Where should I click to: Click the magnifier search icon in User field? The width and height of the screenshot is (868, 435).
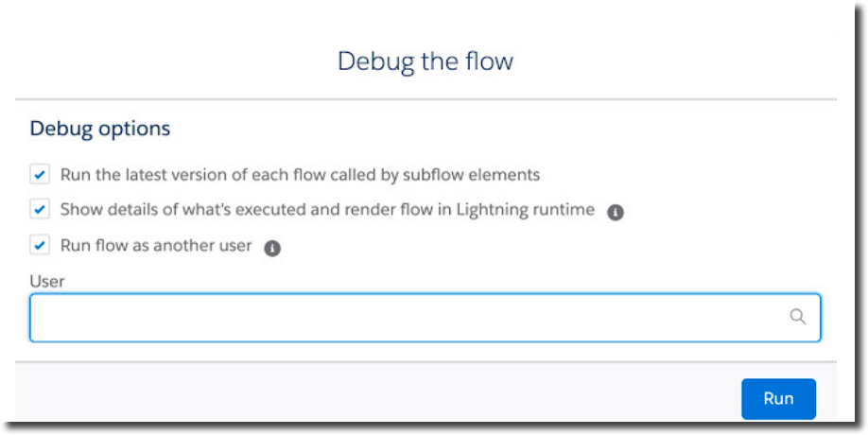coord(797,317)
